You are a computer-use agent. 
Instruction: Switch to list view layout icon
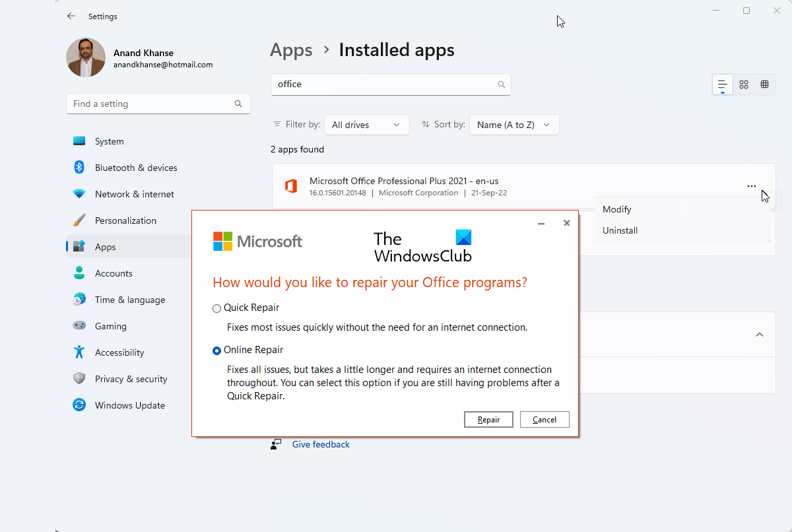(723, 84)
